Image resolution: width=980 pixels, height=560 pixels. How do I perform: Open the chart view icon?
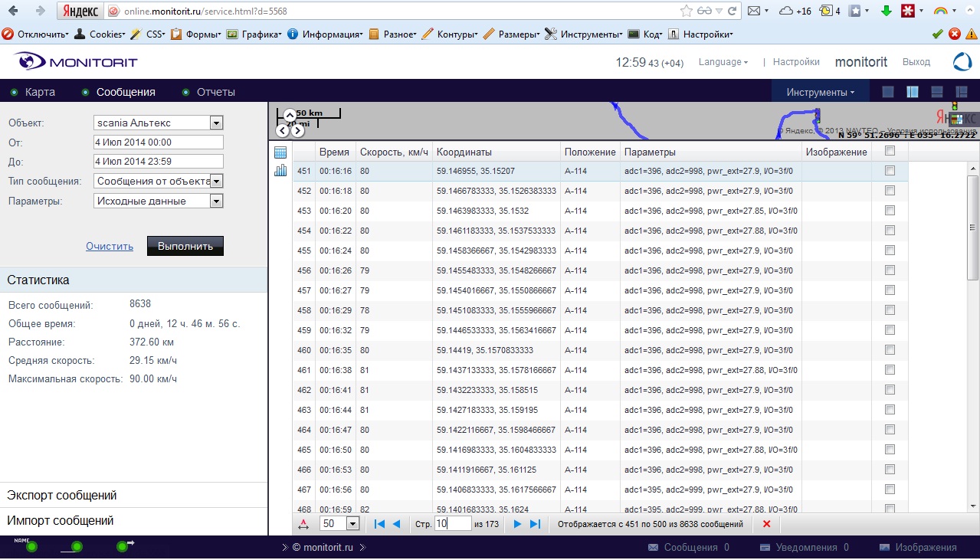click(x=280, y=170)
